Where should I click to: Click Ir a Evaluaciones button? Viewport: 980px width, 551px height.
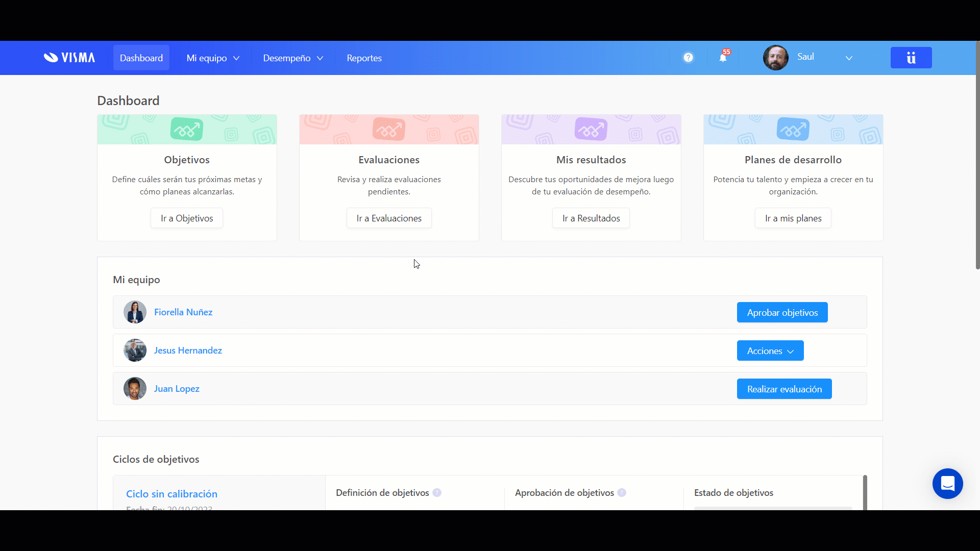tap(389, 218)
